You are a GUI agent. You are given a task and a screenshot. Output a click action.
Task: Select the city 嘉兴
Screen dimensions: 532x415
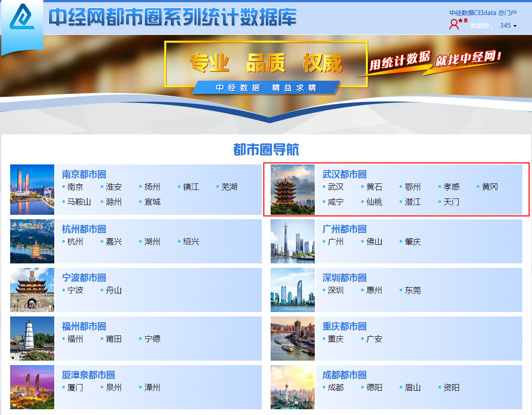point(114,242)
